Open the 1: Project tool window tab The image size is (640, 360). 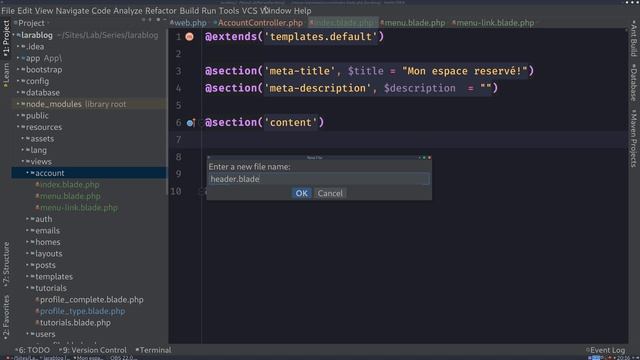point(6,38)
